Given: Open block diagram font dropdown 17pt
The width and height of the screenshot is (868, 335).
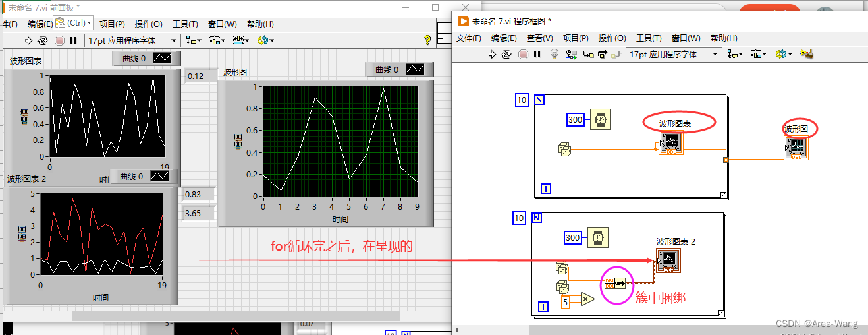Looking at the screenshot, I should (x=673, y=55).
